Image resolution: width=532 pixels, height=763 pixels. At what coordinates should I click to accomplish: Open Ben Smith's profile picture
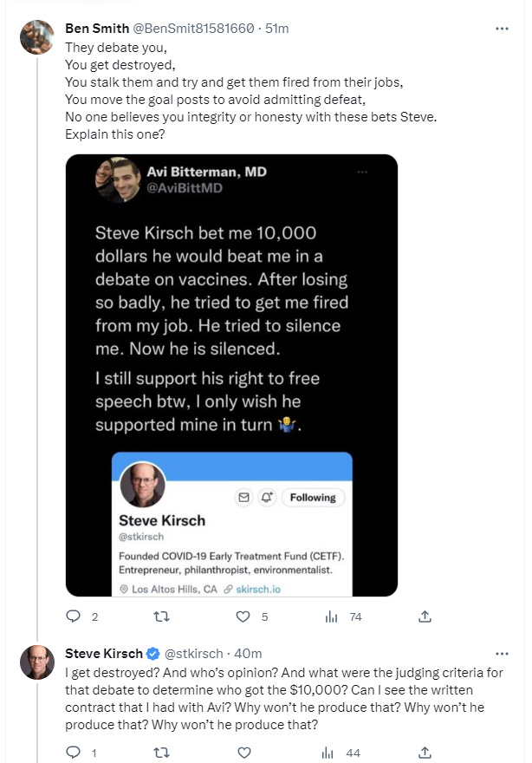click(x=37, y=37)
